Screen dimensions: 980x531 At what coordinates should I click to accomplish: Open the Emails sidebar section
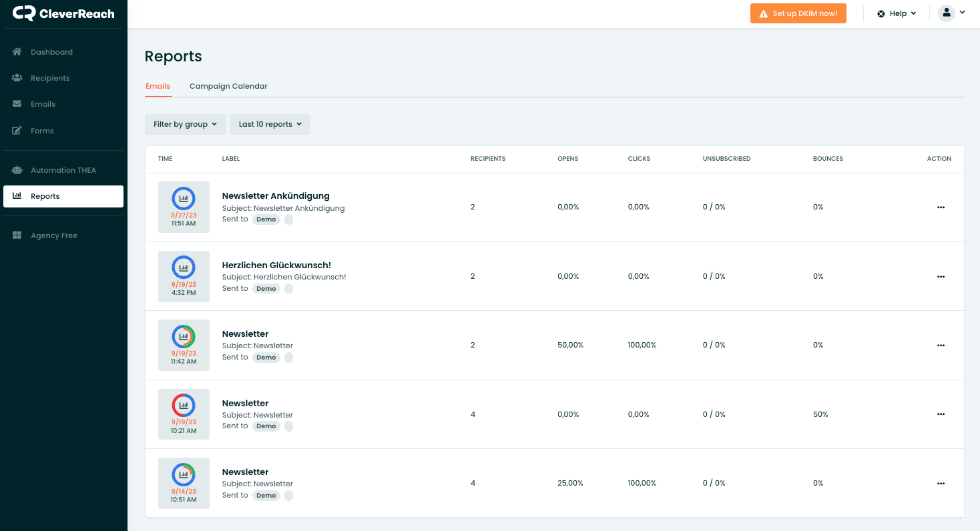click(43, 104)
